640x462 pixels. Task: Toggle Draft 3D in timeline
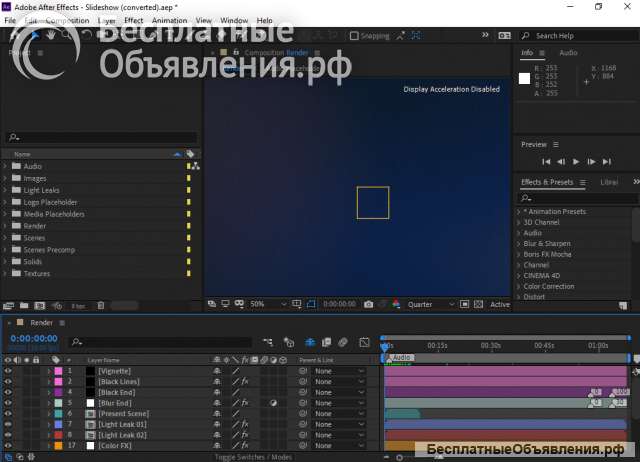point(289,342)
